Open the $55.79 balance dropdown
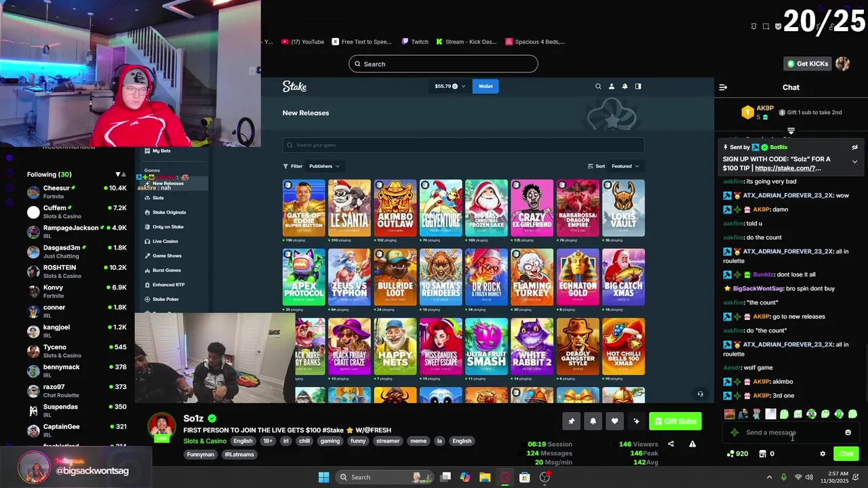The image size is (868, 488). tap(450, 86)
